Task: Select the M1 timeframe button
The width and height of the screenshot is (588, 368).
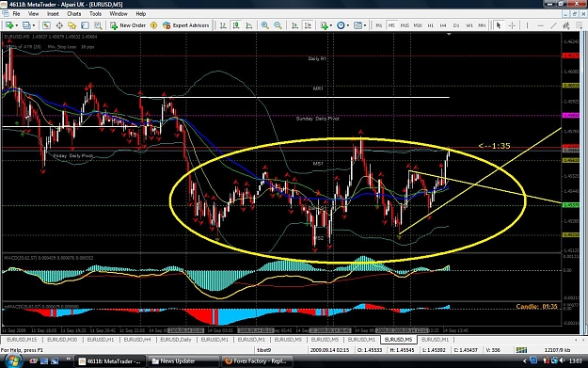Action: (x=379, y=25)
